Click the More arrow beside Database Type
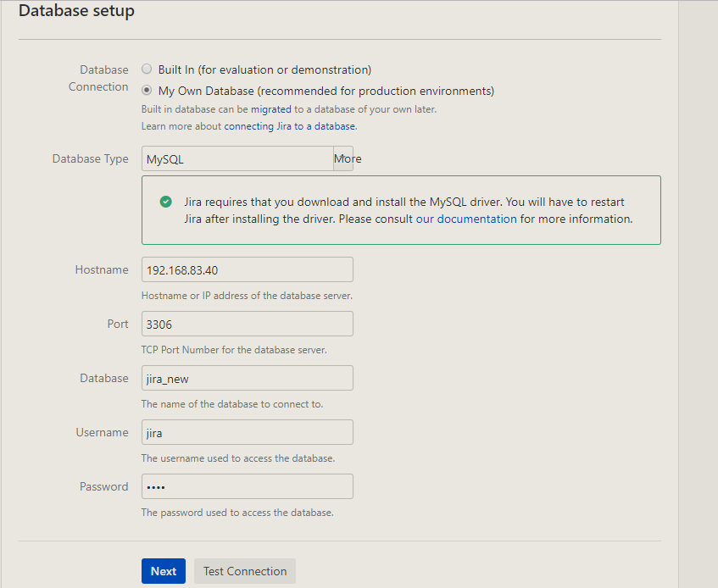Image resolution: width=718 pixels, height=588 pixels. pos(344,158)
